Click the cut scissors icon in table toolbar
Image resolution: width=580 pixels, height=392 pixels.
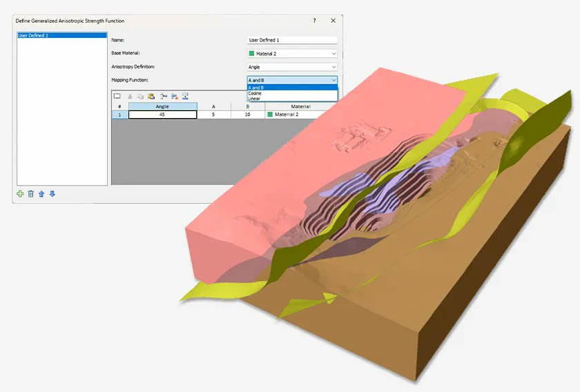pos(130,97)
